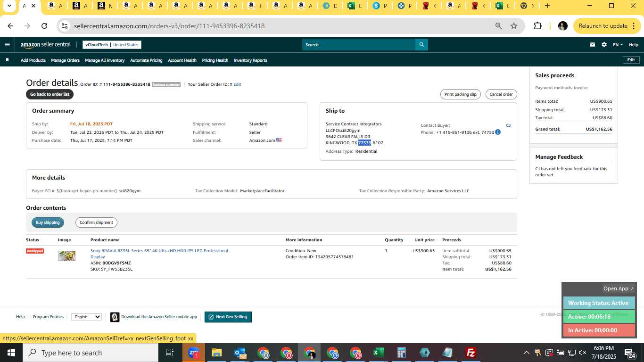The height and width of the screenshot is (362, 644).
Task: Open Seller Central settings gear
Action: click(604, 45)
